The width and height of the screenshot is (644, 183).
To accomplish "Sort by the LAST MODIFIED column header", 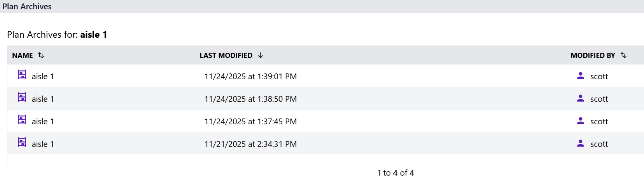I will pyautogui.click(x=226, y=56).
